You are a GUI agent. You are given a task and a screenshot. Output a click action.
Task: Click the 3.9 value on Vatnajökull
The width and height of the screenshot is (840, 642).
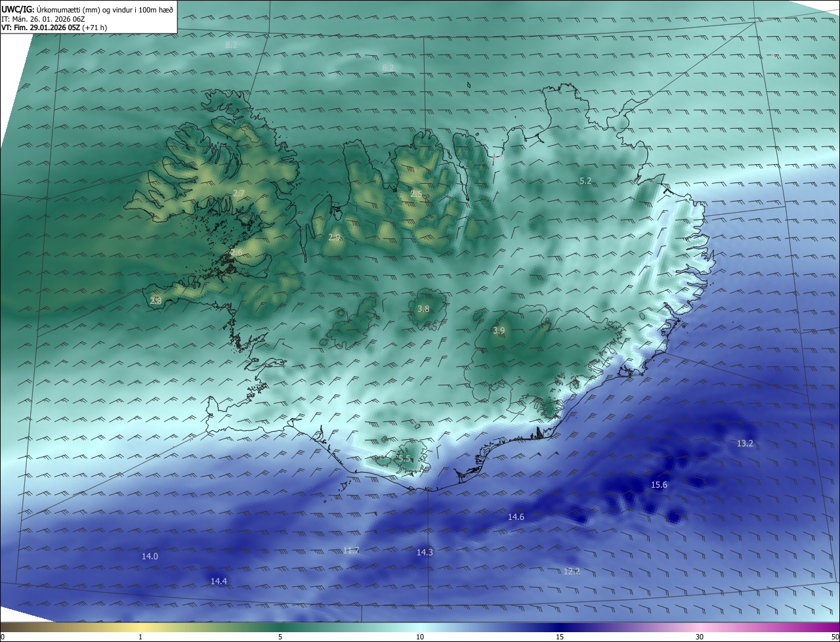tap(499, 331)
